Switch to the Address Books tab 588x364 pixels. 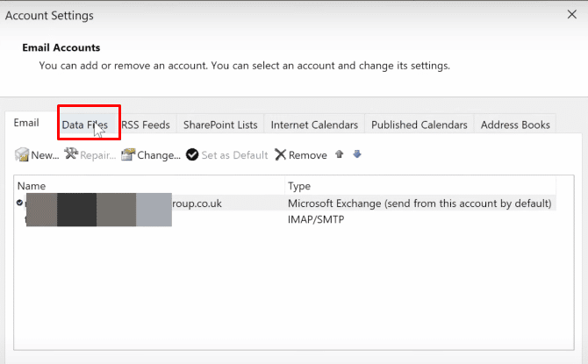515,125
